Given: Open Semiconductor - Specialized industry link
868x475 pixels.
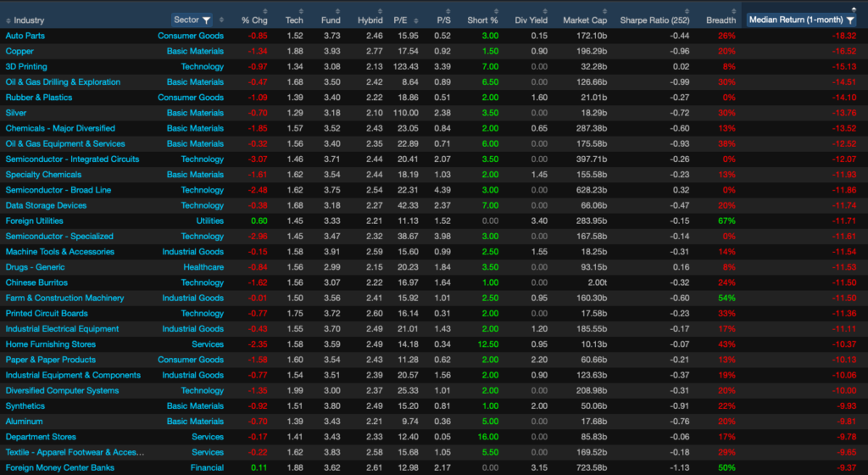Looking at the screenshot, I should [59, 237].
